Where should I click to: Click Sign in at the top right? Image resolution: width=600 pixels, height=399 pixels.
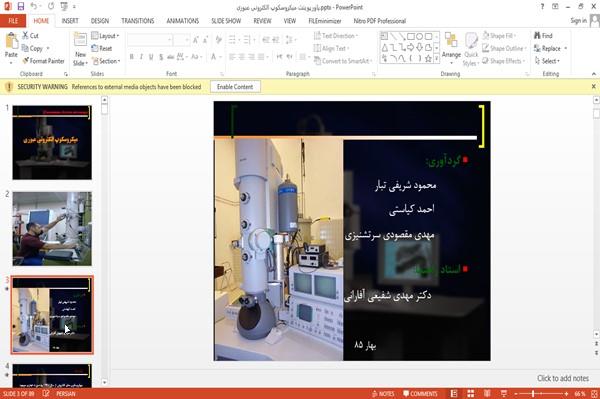[578, 21]
